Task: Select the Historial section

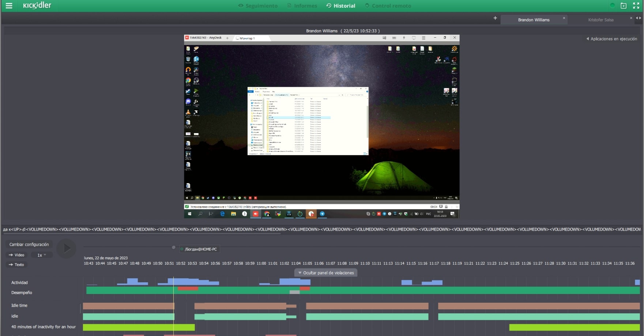Action: pyautogui.click(x=341, y=6)
